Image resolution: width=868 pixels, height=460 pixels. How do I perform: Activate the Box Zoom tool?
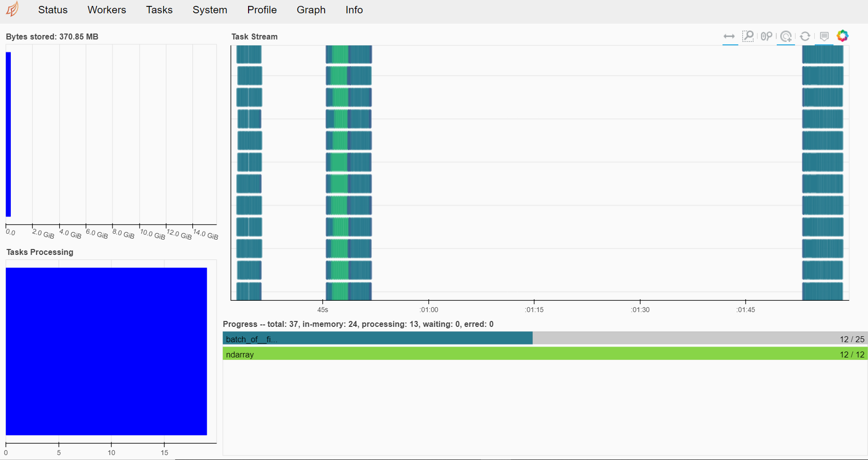click(x=748, y=36)
